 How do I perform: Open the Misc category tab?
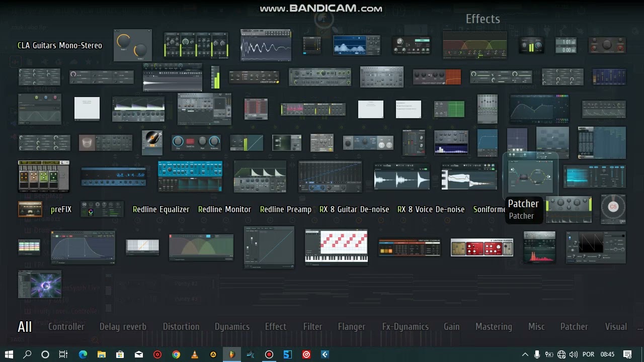pyautogui.click(x=536, y=327)
